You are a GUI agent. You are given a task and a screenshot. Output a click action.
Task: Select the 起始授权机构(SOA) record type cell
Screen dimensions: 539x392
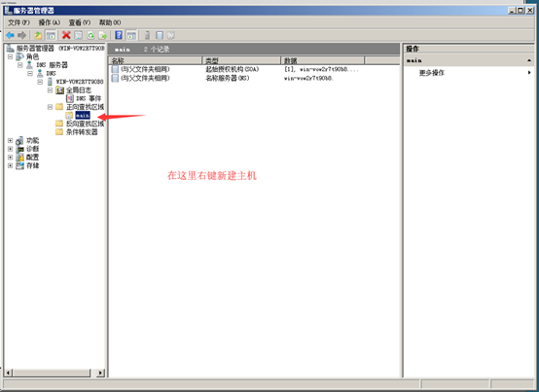pos(232,69)
